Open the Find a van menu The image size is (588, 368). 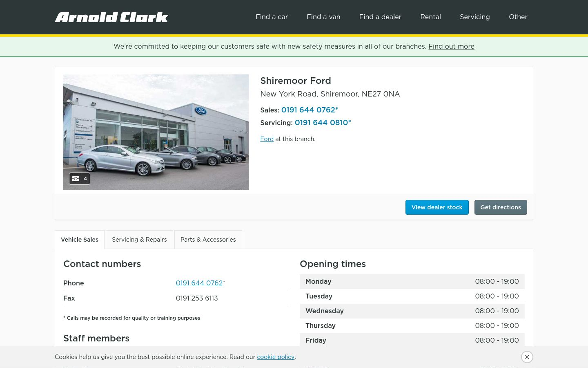pos(323,17)
